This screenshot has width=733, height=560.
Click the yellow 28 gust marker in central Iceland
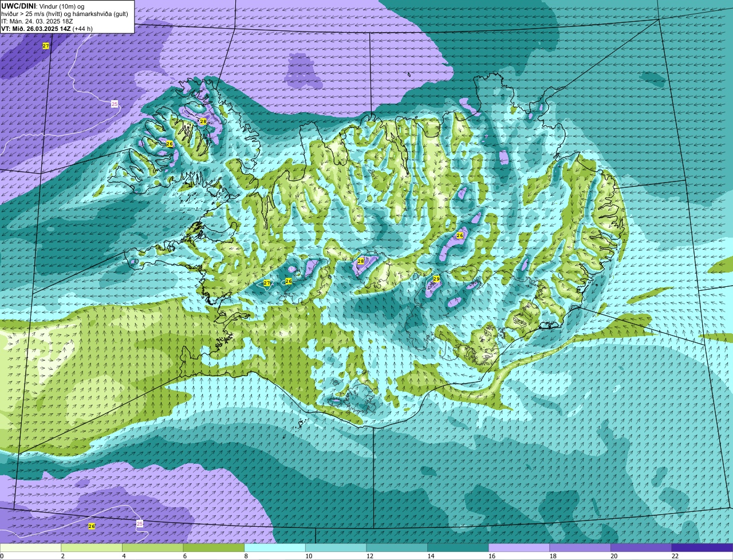[x=361, y=261]
